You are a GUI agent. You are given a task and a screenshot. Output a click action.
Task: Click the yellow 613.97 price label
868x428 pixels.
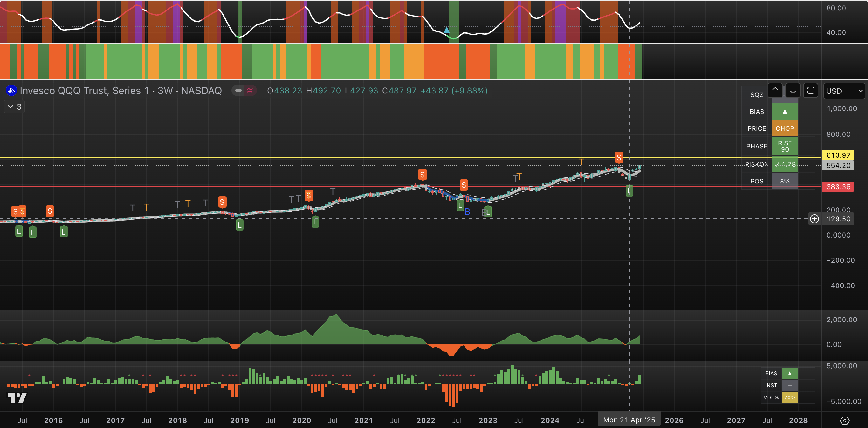pyautogui.click(x=838, y=155)
